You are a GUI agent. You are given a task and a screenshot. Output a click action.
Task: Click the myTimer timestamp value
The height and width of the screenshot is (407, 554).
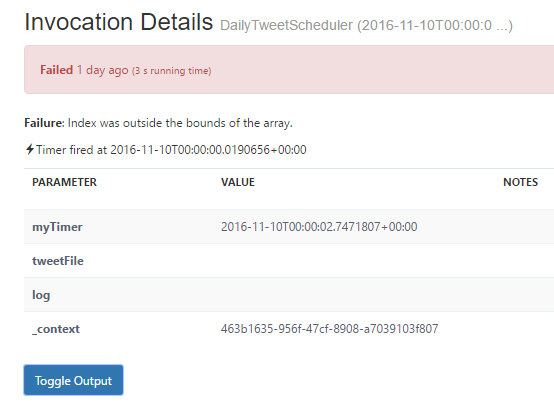319,227
